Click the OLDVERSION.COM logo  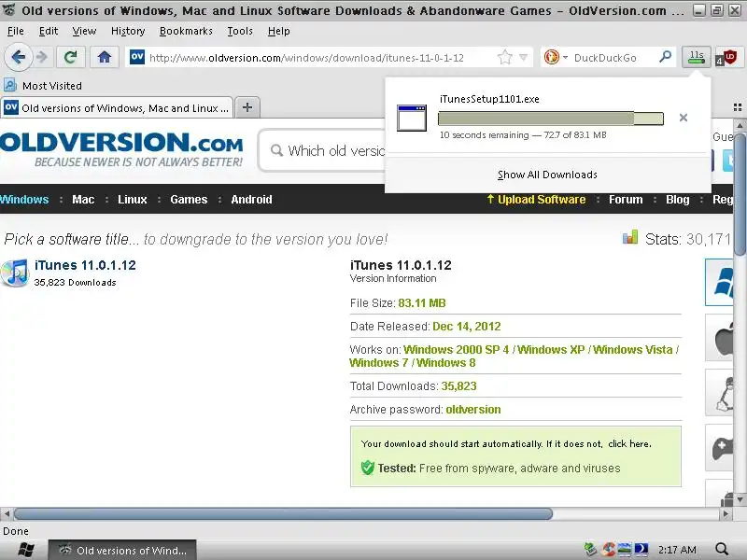click(121, 149)
